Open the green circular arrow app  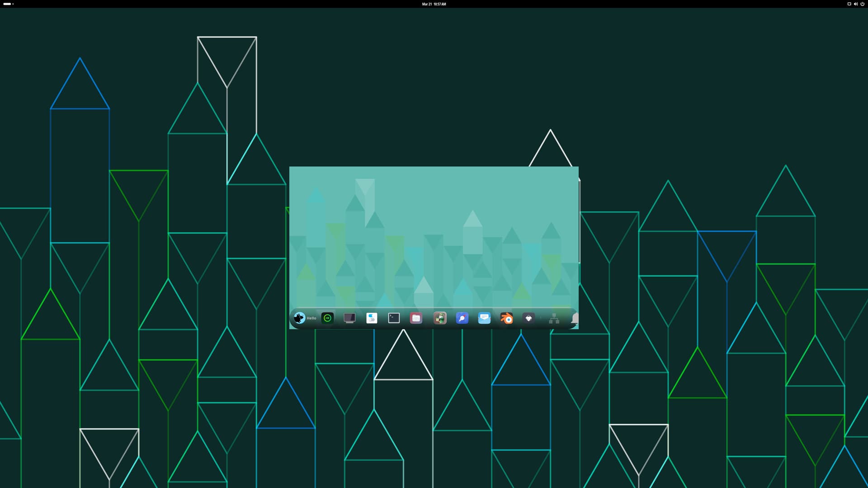point(327,319)
